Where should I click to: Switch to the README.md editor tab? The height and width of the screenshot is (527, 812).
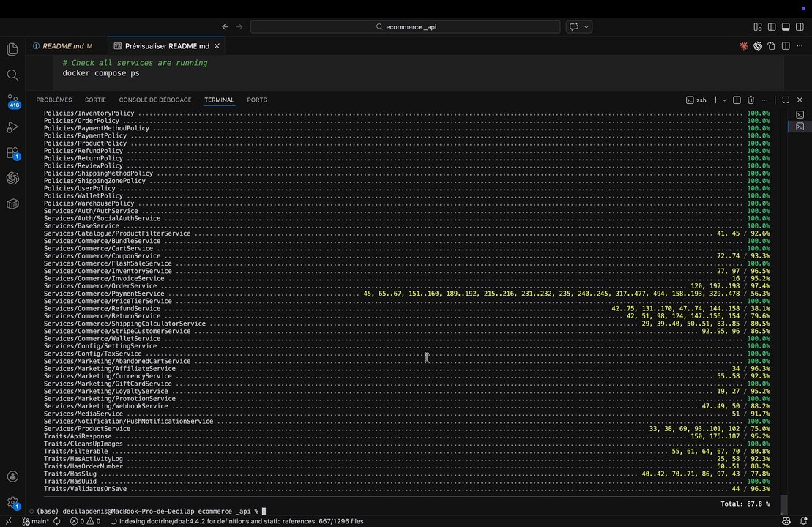[x=63, y=46]
